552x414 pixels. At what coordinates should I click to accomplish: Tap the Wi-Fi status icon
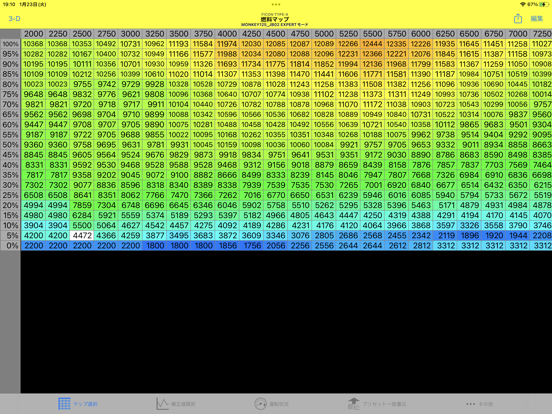pos(523,4)
